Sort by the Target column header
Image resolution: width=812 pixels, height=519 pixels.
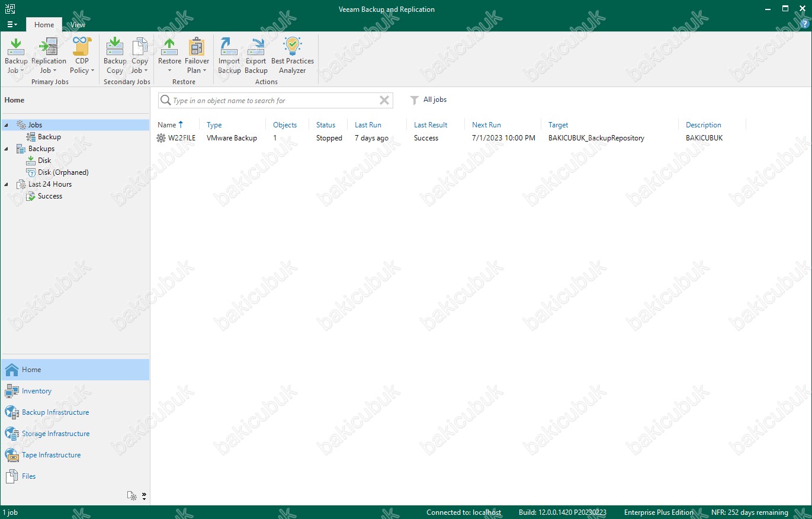[558, 125]
